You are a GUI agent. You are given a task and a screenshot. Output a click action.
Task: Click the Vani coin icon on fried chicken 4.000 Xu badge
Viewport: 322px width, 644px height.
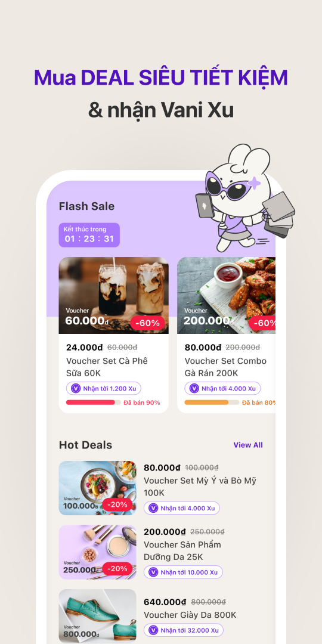click(194, 388)
